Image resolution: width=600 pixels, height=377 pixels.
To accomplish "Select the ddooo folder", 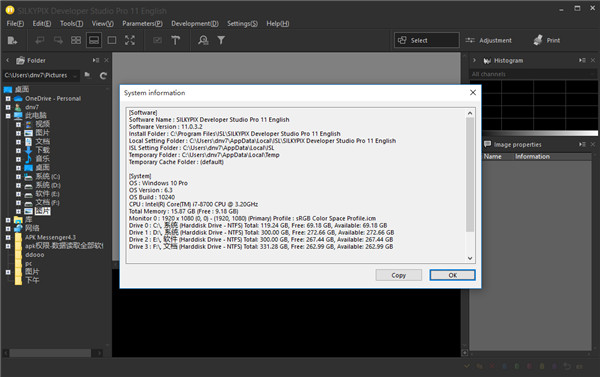I will [34, 255].
